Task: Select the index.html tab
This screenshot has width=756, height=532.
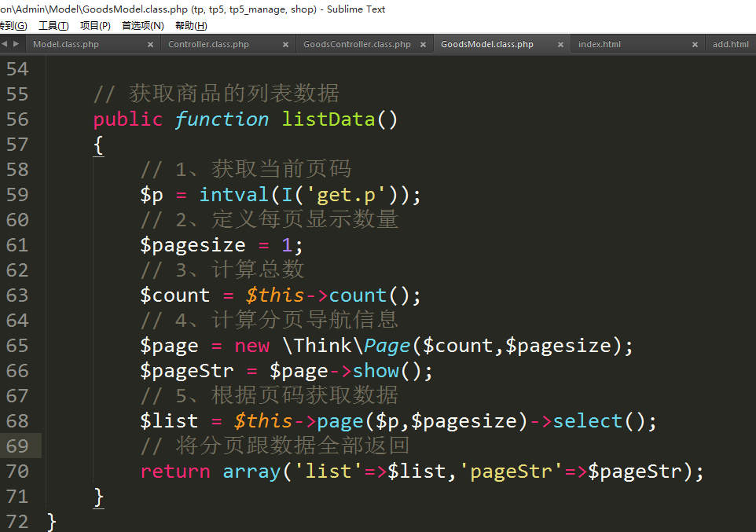Action: [599, 45]
